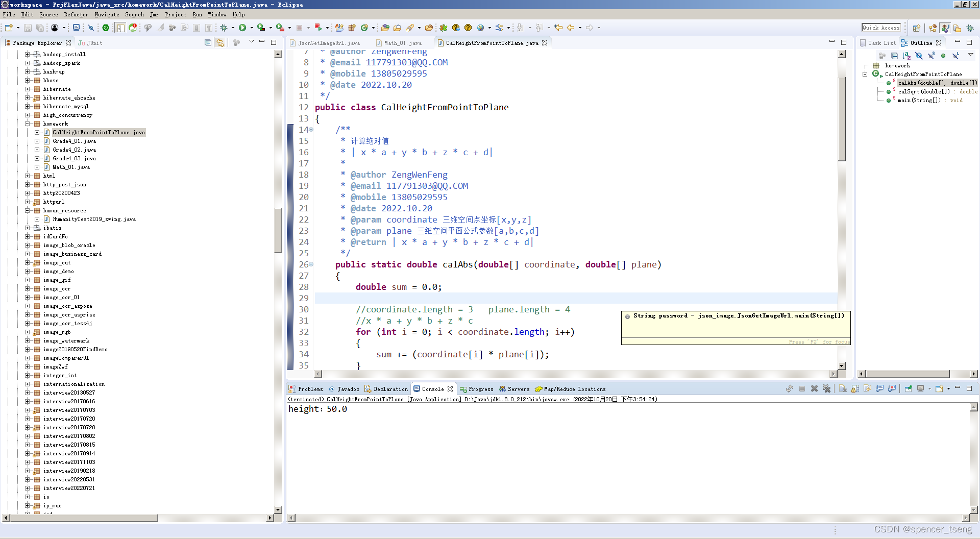Launch Debug mode using the bug icon
The height and width of the screenshot is (539, 980).
pos(224,28)
